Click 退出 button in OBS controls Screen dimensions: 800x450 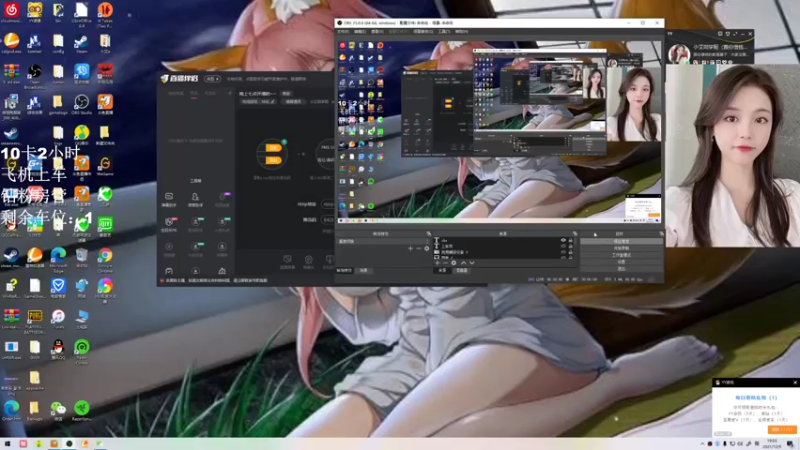pos(621,269)
